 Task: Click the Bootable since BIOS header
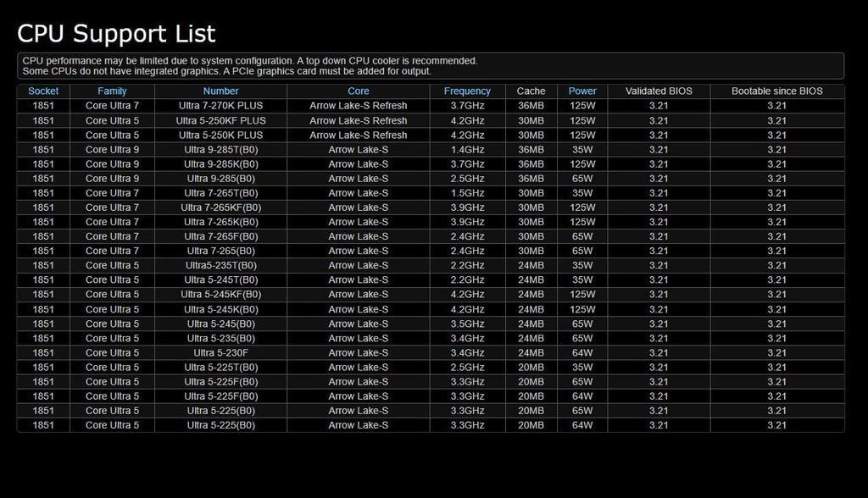pos(776,91)
